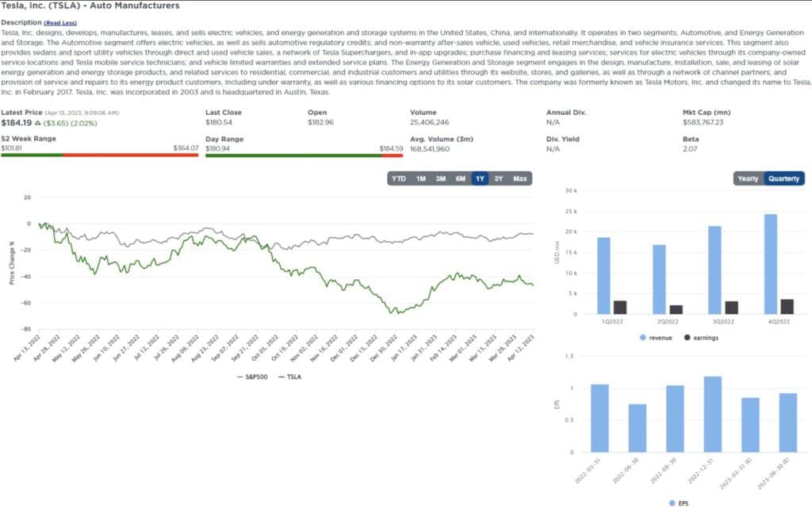
Task: Click the Volume value 25,406,246
Action: tap(429, 123)
